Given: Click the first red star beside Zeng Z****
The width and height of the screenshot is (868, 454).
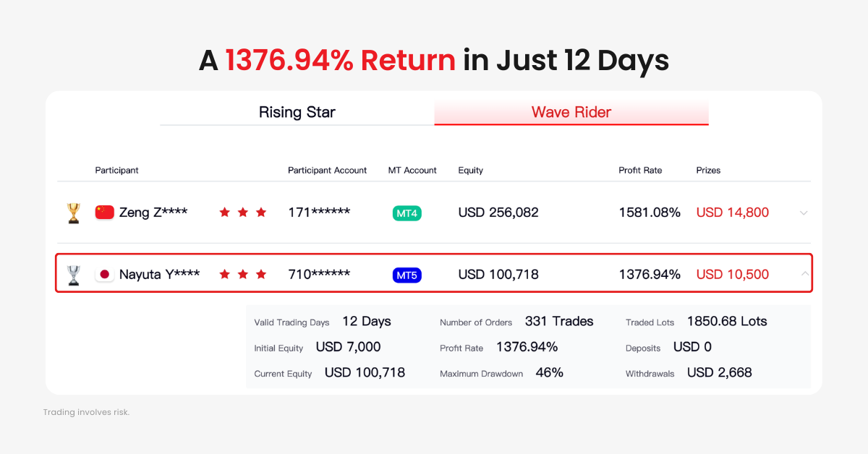Looking at the screenshot, I should [224, 212].
